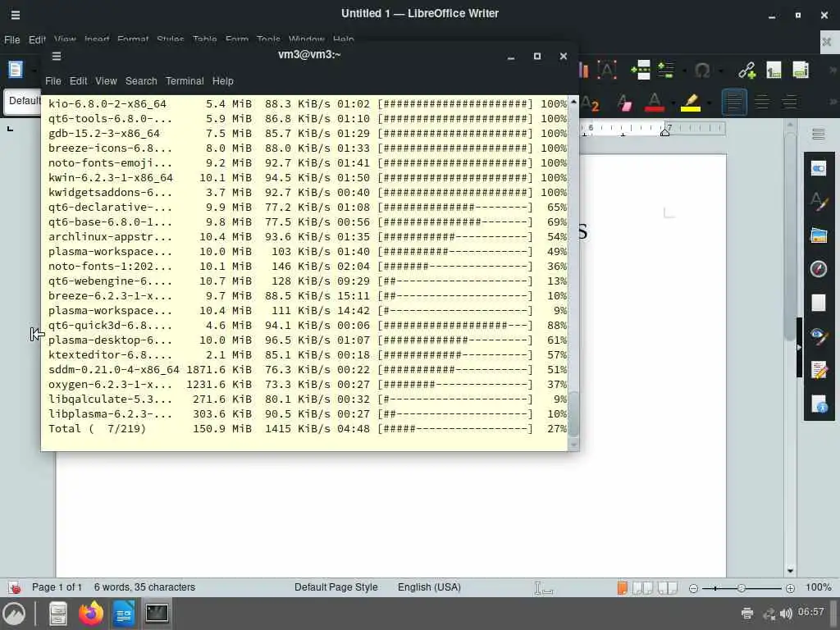Open the terminal Terminal menu
This screenshot has height=630, width=840.
[185, 81]
